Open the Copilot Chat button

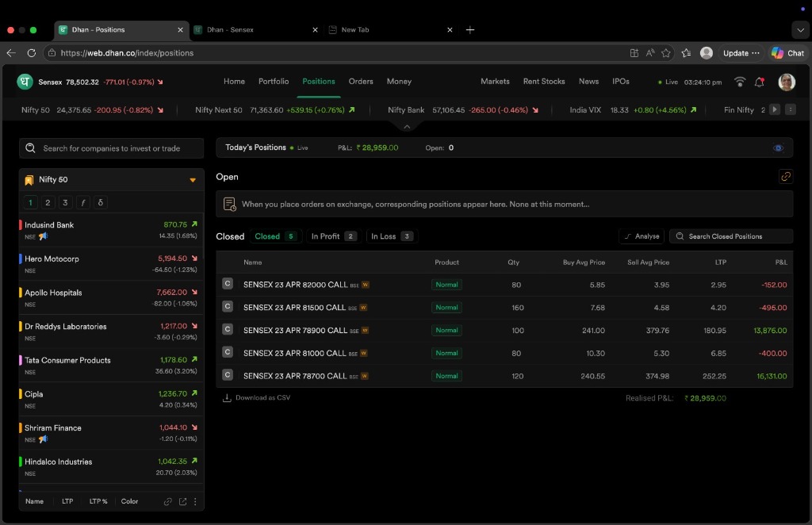[787, 53]
